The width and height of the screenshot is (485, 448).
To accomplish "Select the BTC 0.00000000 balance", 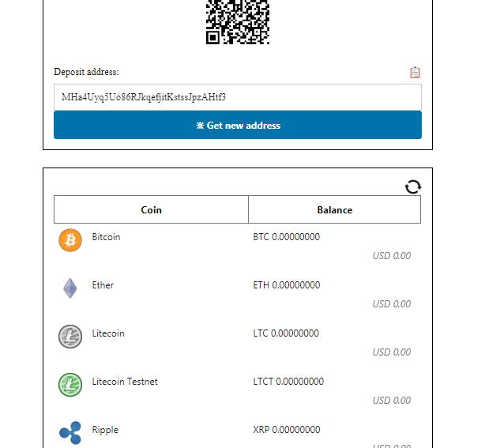I will tap(287, 237).
